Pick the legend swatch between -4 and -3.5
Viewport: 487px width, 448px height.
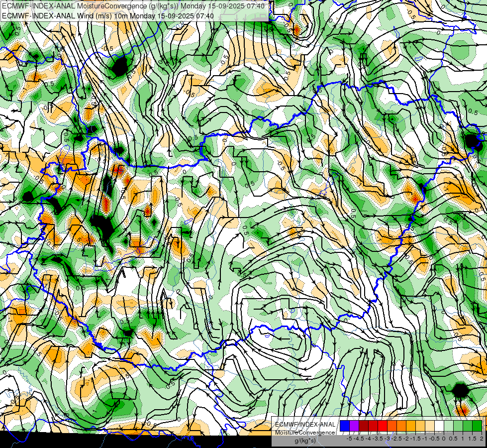373,426
